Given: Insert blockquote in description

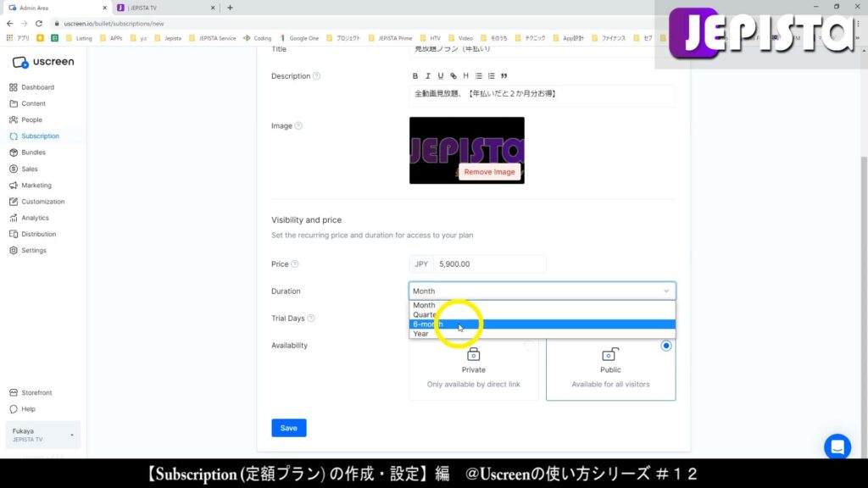Looking at the screenshot, I should point(504,75).
